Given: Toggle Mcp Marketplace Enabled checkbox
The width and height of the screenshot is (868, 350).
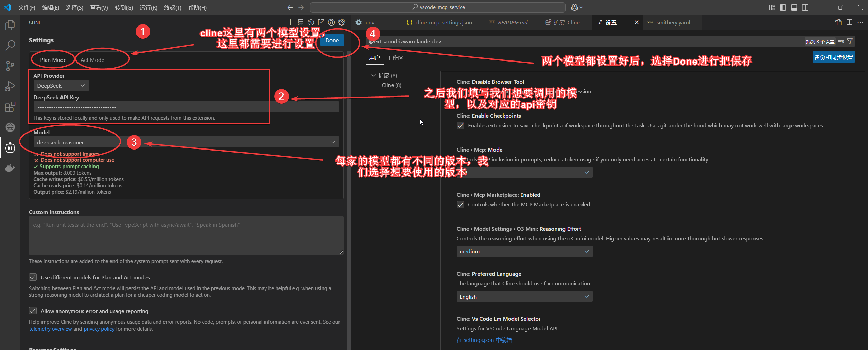Looking at the screenshot, I should pyautogui.click(x=461, y=205).
